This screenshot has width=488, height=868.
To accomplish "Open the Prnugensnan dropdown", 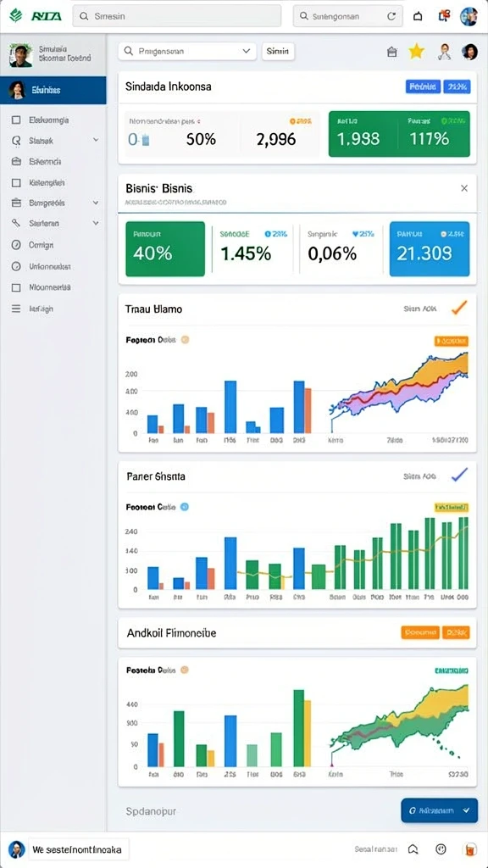I will coord(187,52).
